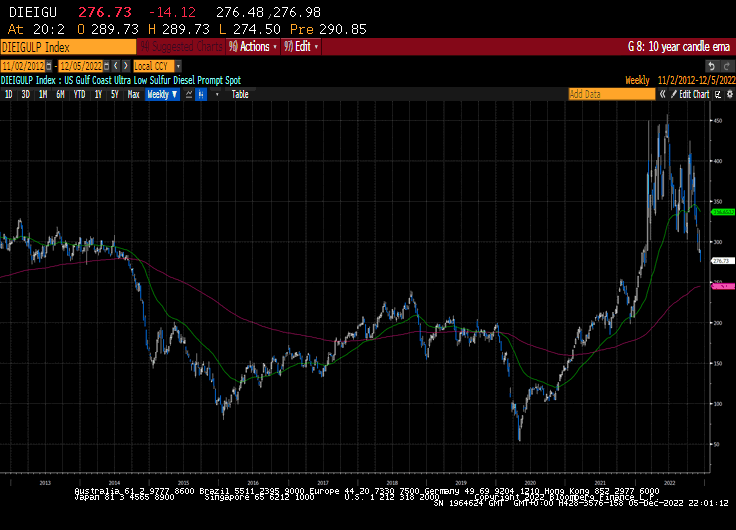736x530 pixels.
Task: Select the 1Y range tab
Action: (x=98, y=94)
